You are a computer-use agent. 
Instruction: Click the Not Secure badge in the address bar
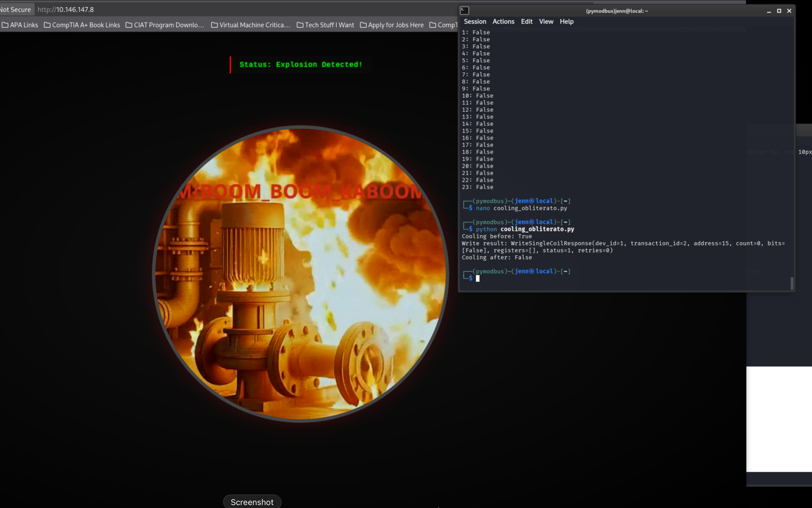pos(16,10)
